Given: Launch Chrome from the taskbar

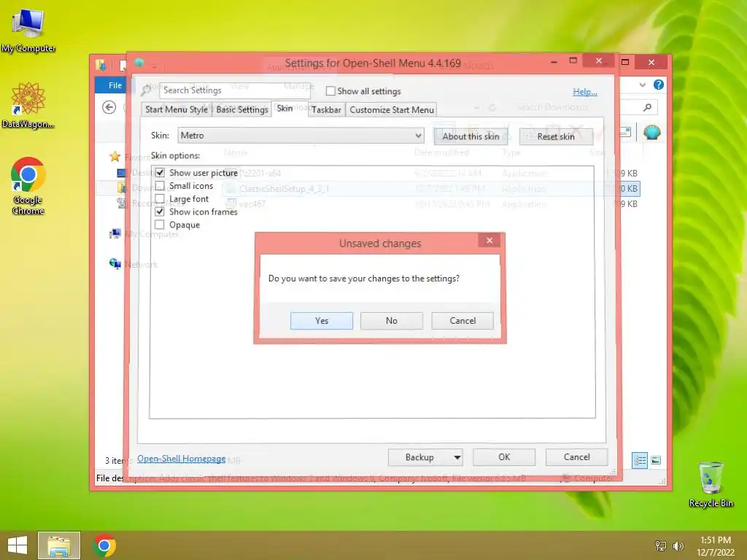Looking at the screenshot, I should point(104,545).
